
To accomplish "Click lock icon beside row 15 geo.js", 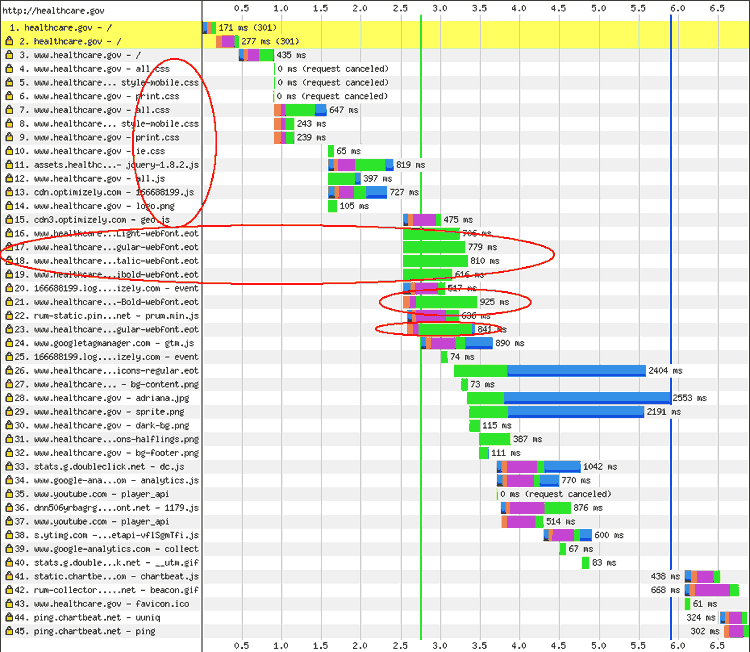I will pyautogui.click(x=9, y=220).
